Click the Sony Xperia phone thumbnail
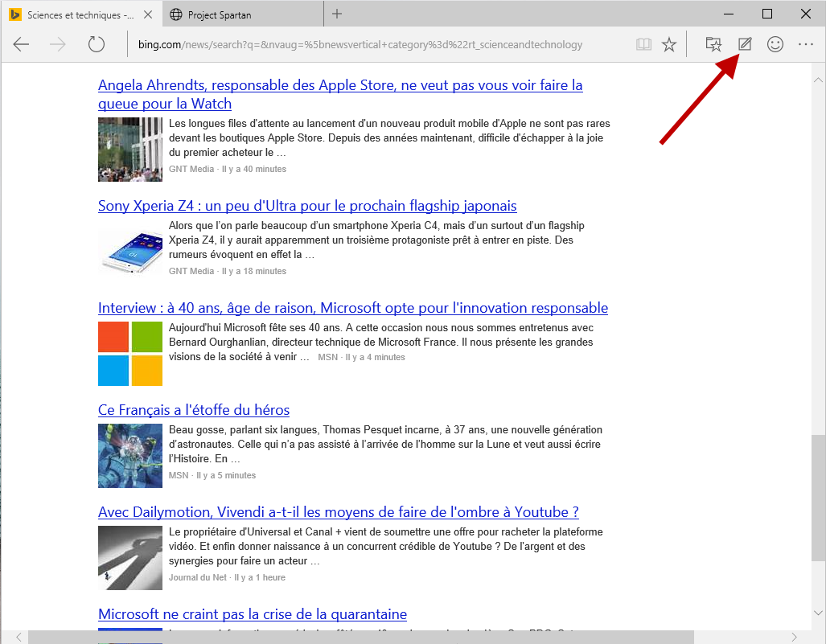This screenshot has height=644, width=826. [130, 252]
